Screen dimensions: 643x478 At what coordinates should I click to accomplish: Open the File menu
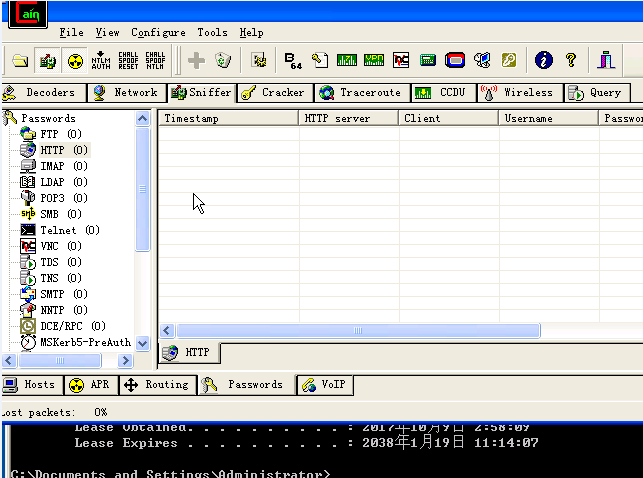71,32
